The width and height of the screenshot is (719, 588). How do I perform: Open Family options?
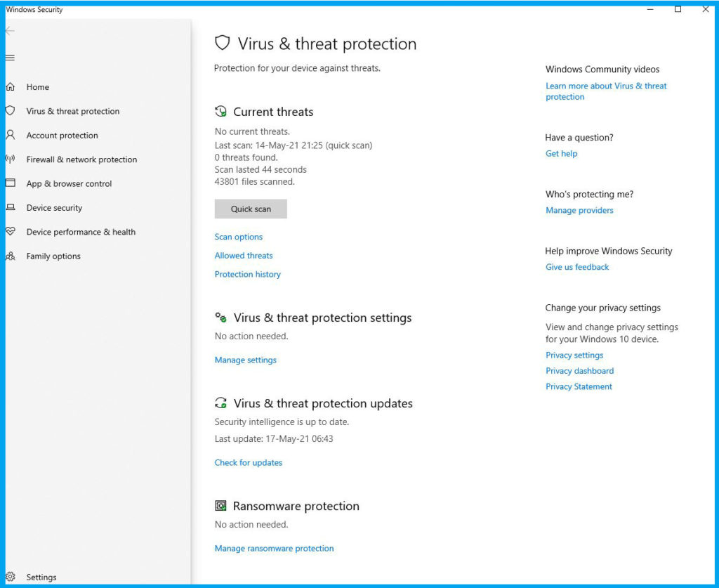coord(53,256)
